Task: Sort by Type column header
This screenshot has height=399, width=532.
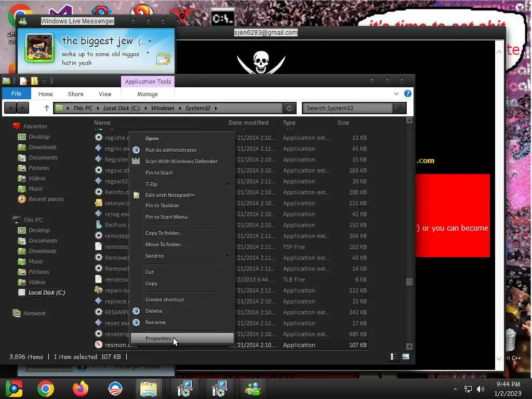Action: pos(289,123)
